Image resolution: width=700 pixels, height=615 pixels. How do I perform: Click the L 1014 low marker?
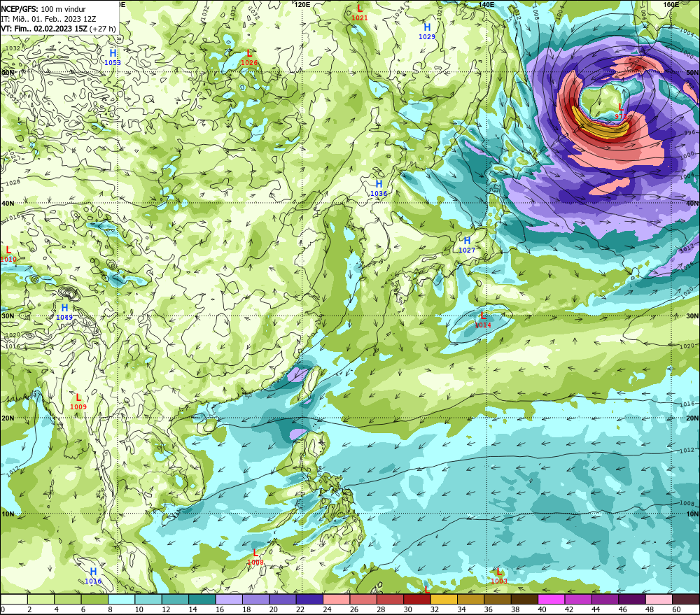(x=483, y=320)
